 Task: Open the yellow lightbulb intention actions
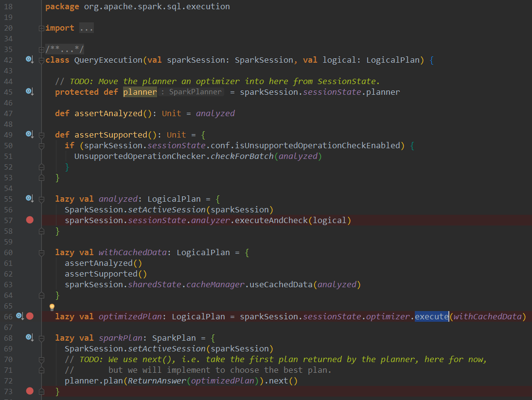pyautogui.click(x=52, y=307)
